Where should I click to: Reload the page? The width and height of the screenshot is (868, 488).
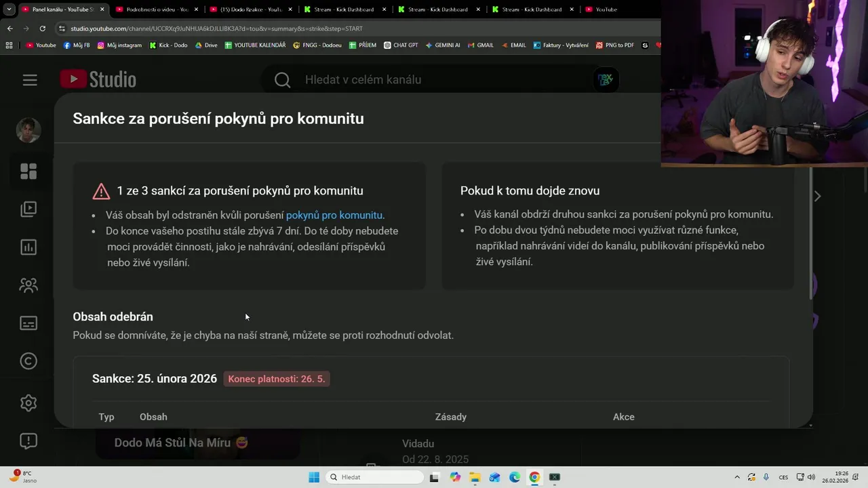tap(42, 28)
